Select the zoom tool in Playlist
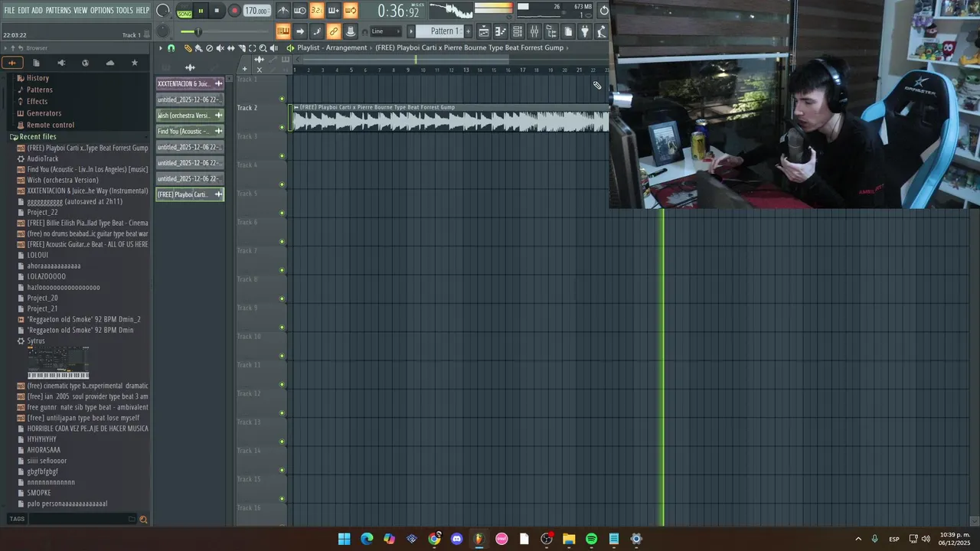 pos(263,48)
